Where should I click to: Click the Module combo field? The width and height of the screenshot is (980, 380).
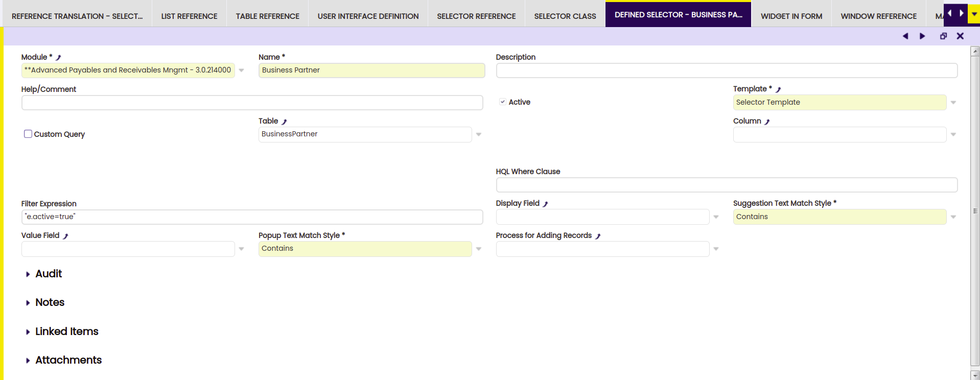coord(128,70)
